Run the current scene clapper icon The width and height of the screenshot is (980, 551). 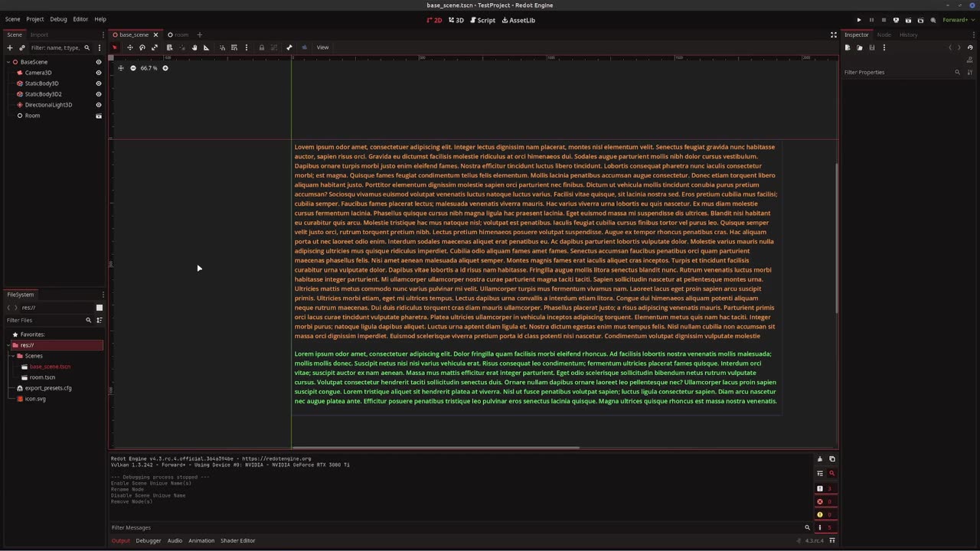(908, 20)
